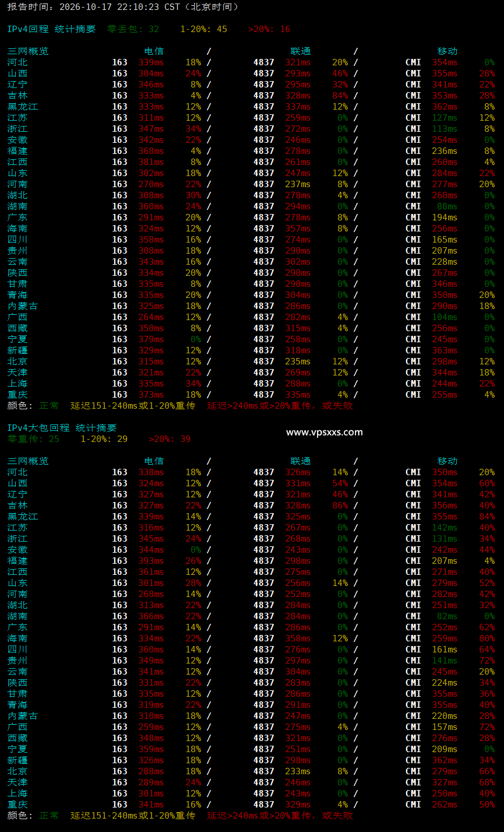Viewport: 504px width, 832px height.
Task: Click the 陕西 移动 latency 224ms
Action: 445,683
